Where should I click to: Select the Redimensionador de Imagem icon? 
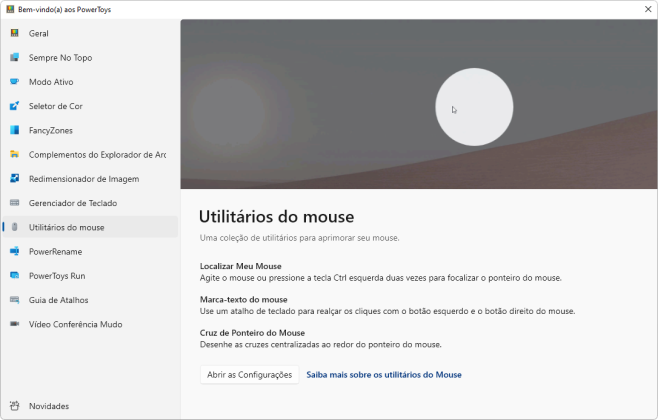click(x=15, y=179)
